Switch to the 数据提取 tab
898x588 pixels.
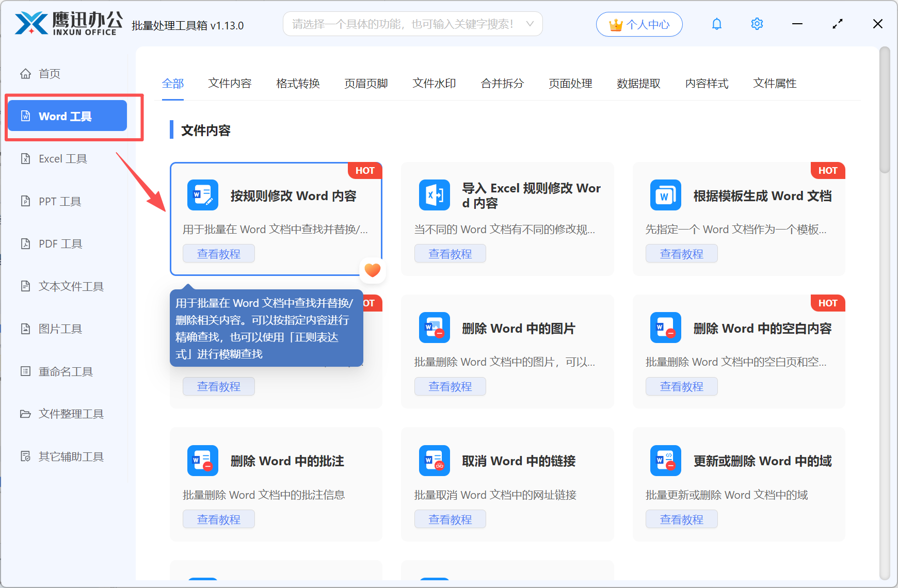(639, 84)
